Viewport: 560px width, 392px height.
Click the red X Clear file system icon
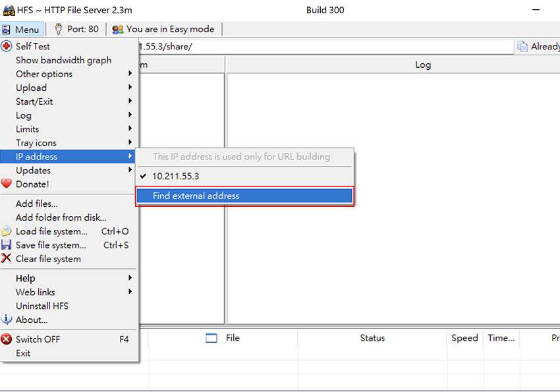(7, 259)
